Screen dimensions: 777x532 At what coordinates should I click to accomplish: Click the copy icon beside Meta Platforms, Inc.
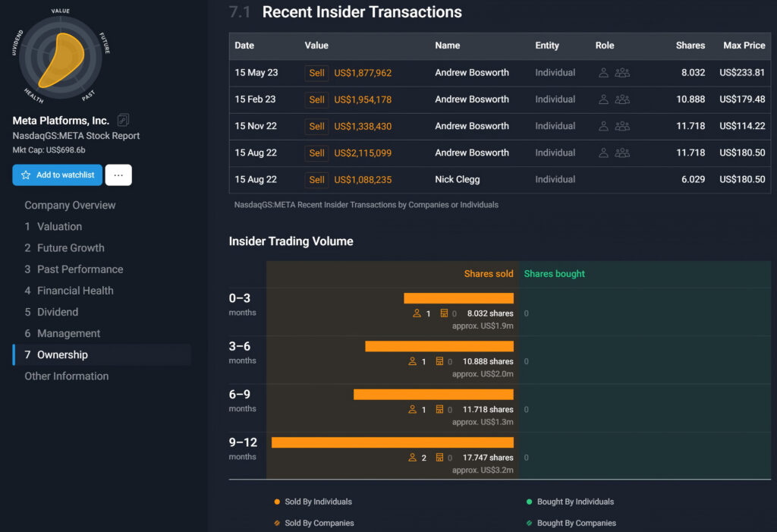coord(124,120)
